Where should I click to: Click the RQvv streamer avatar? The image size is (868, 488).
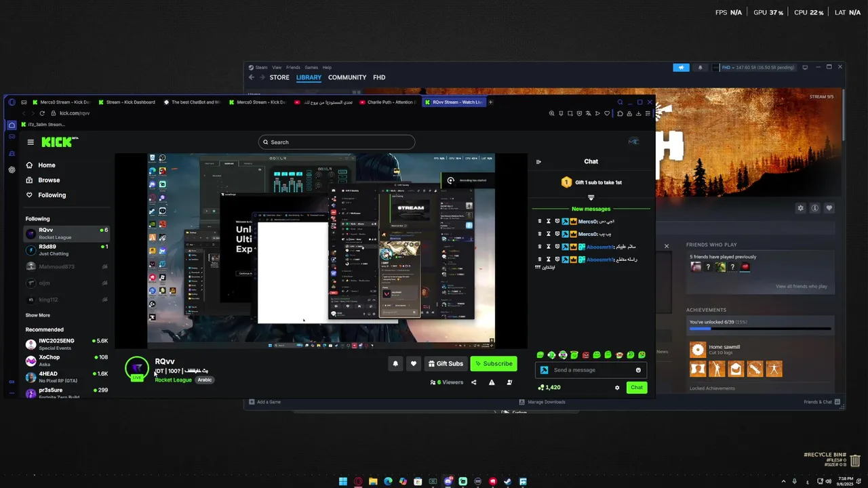pyautogui.click(x=137, y=368)
